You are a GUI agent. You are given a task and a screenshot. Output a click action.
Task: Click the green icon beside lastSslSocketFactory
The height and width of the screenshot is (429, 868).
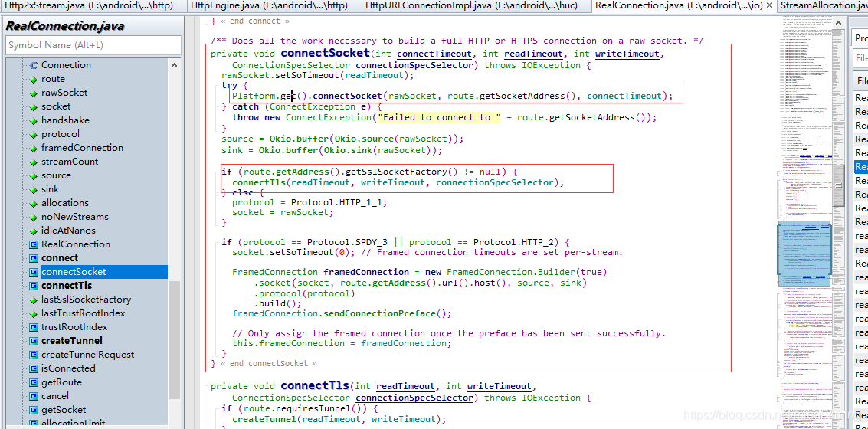(33, 300)
